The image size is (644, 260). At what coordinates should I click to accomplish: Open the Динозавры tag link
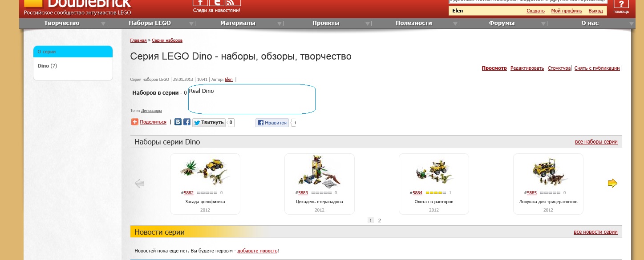tap(151, 111)
